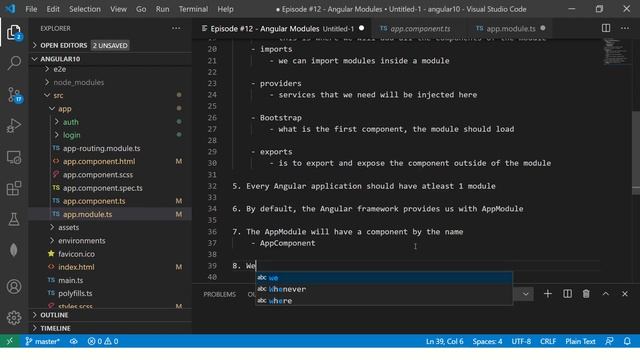
Task: Kill terminal with trash icon
Action: pyautogui.click(x=586, y=294)
